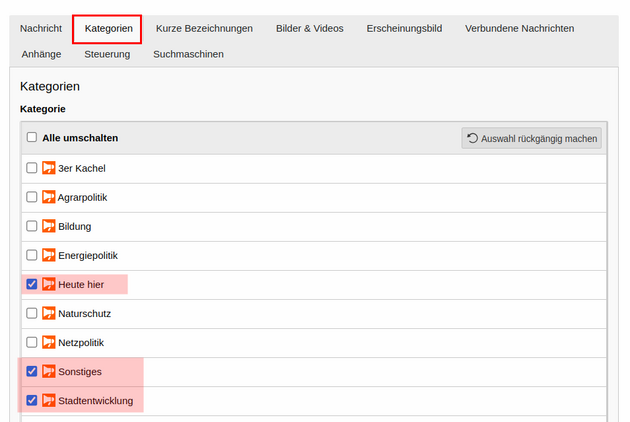Click the category icon next to Agrarpolitik

[49, 197]
